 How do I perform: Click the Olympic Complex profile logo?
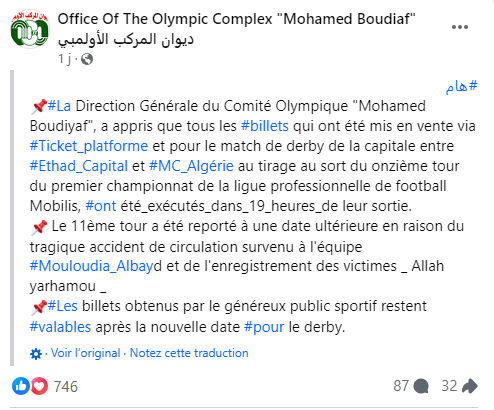(30, 29)
